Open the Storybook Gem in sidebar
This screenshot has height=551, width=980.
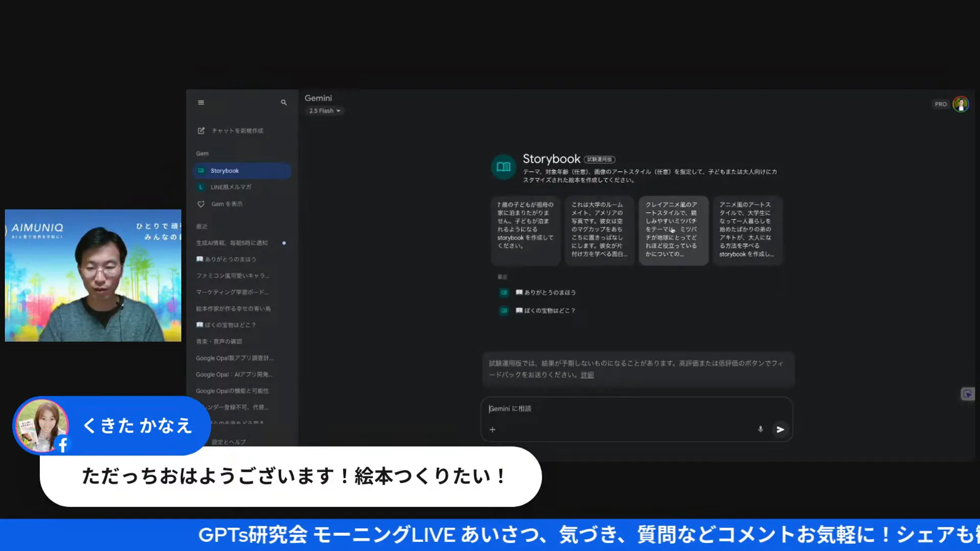(242, 170)
